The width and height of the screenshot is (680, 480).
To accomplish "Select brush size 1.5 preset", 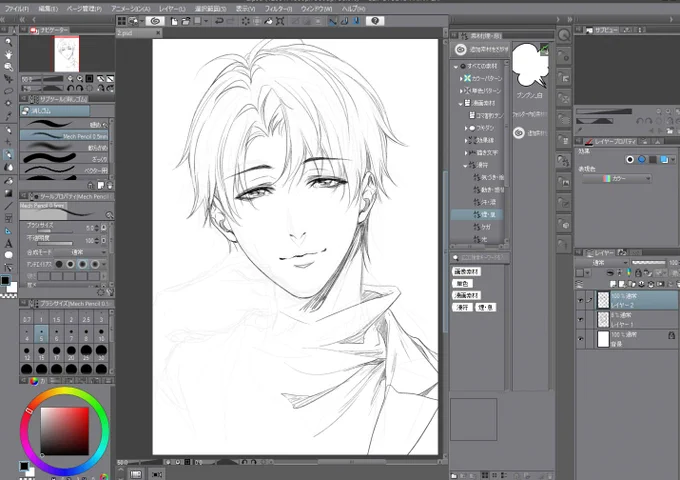I will pyautogui.click(x=56, y=316).
